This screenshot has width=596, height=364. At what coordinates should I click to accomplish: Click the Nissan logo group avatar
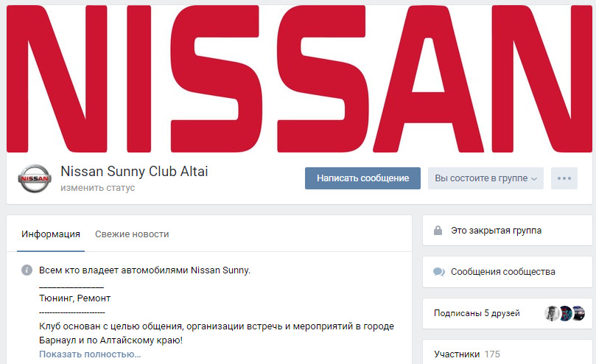pyautogui.click(x=35, y=178)
